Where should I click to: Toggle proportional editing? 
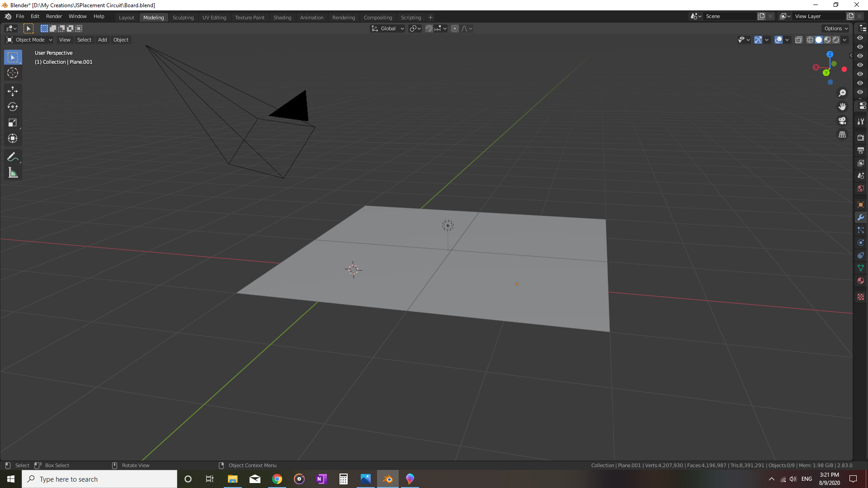coord(455,28)
